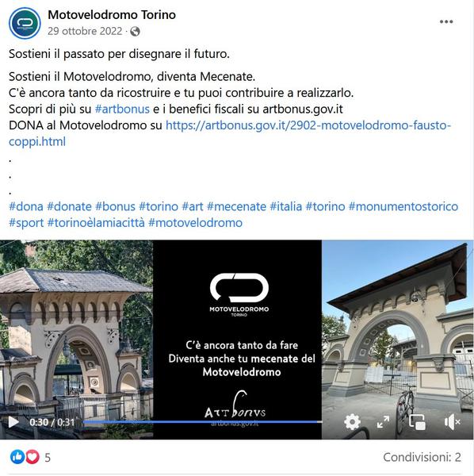Open the Motovelodromo Torino profile picture

(x=25, y=23)
